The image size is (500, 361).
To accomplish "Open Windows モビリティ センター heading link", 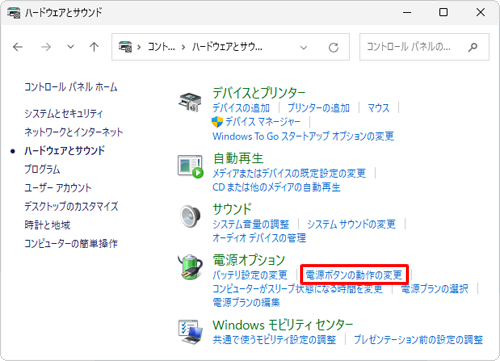I will click(x=283, y=325).
